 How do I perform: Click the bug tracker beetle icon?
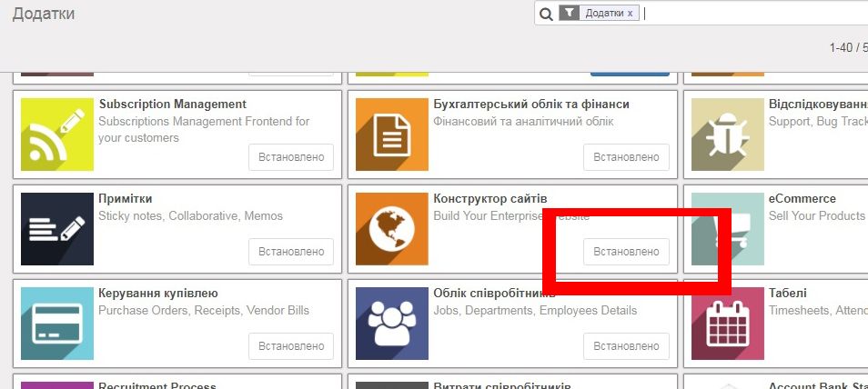pyautogui.click(x=727, y=135)
